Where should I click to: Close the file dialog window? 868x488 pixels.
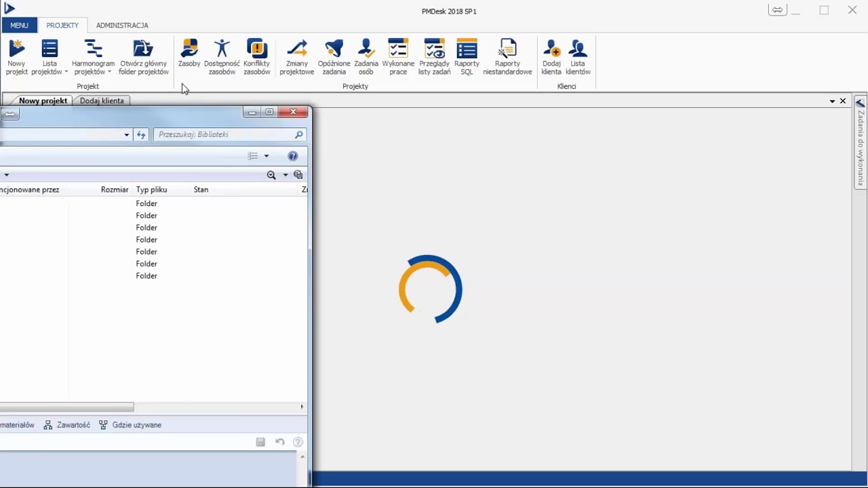click(293, 112)
